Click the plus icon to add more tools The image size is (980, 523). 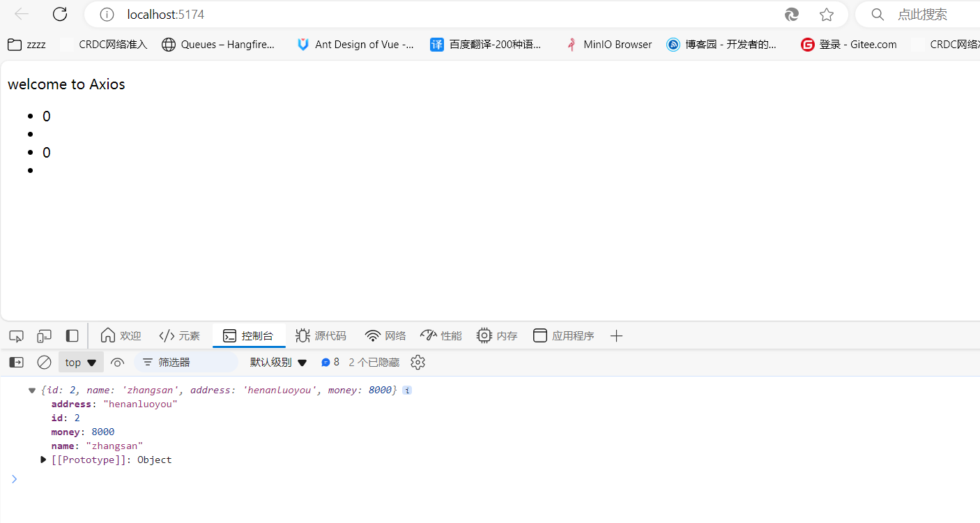[x=616, y=336]
